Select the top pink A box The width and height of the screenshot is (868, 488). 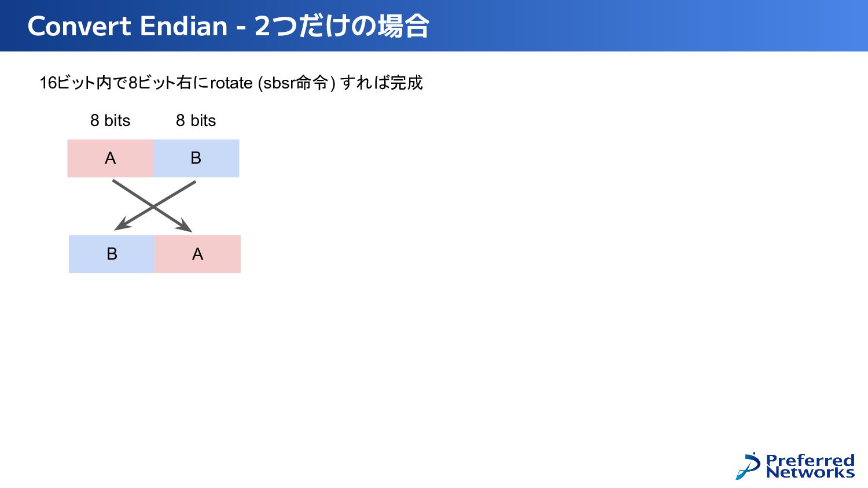110,158
